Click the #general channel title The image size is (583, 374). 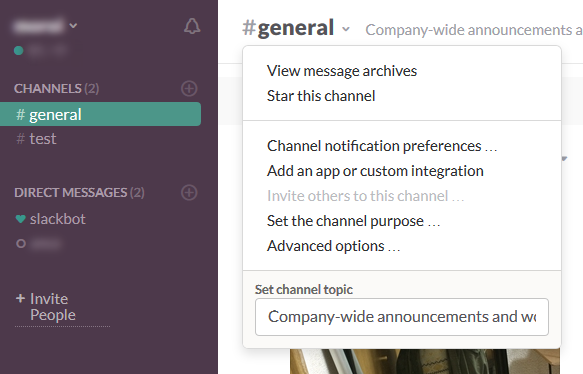pos(288,28)
